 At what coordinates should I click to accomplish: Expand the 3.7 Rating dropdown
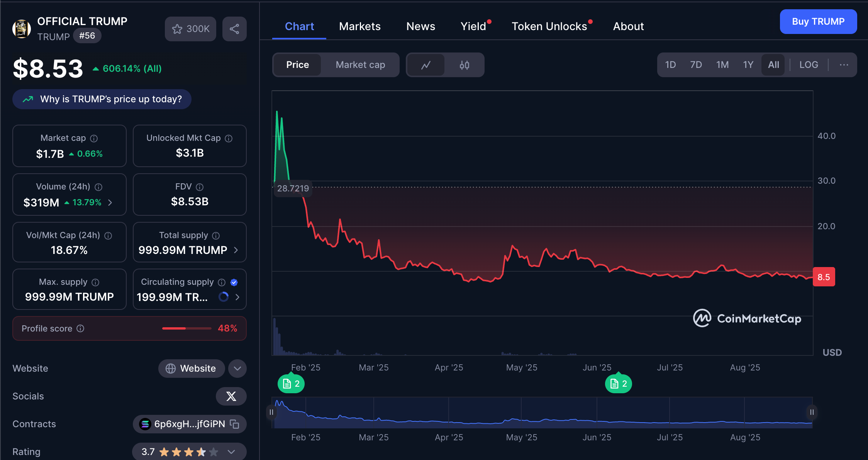[x=231, y=452]
